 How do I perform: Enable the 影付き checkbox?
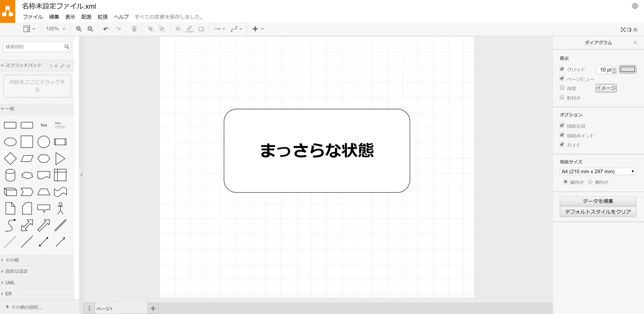[x=562, y=97]
